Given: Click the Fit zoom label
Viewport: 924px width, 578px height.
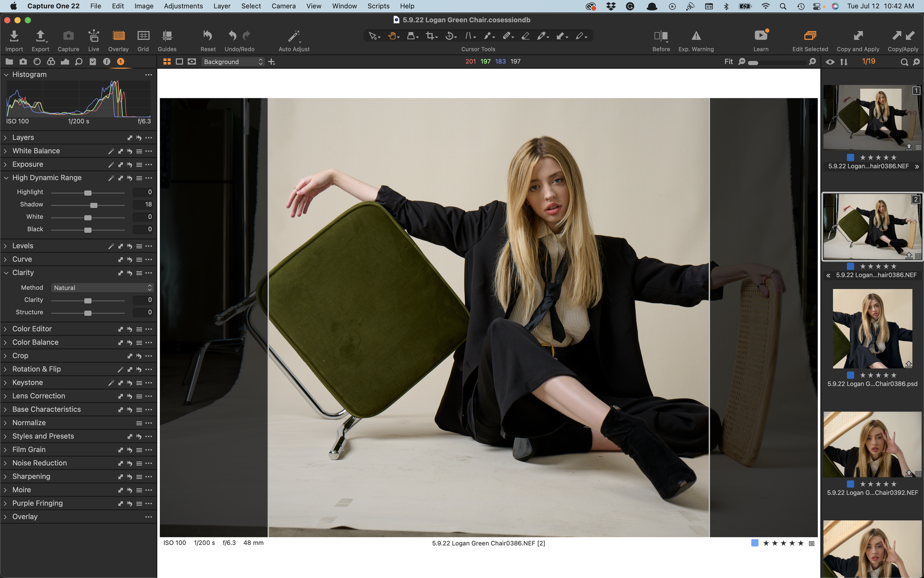Looking at the screenshot, I should pos(728,61).
